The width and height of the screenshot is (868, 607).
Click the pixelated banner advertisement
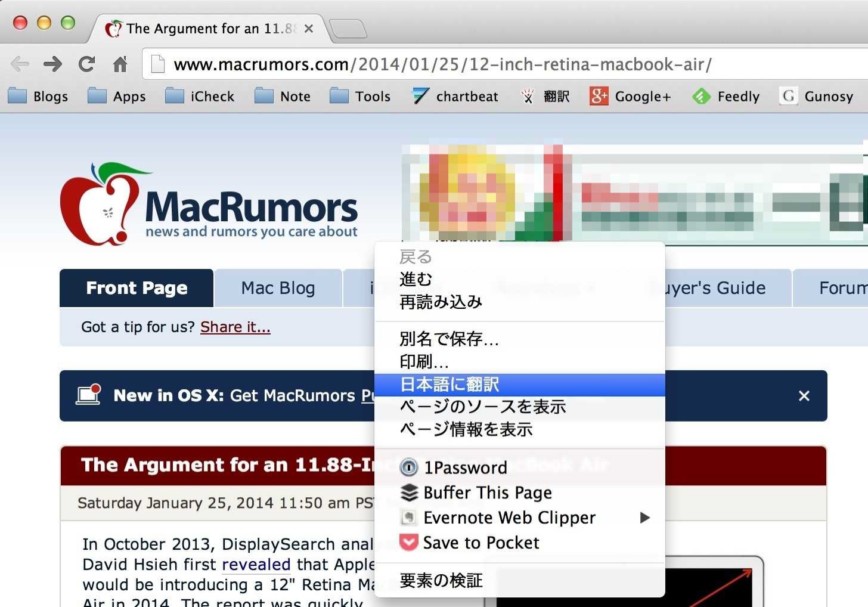635,192
